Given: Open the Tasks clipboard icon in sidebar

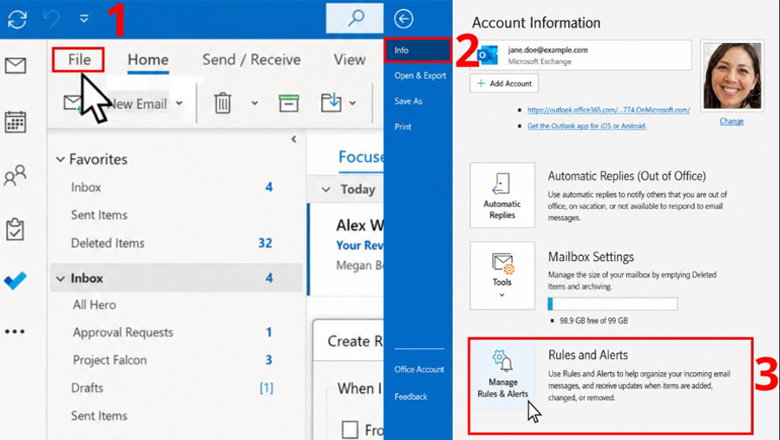Looking at the screenshot, I should coord(15,229).
